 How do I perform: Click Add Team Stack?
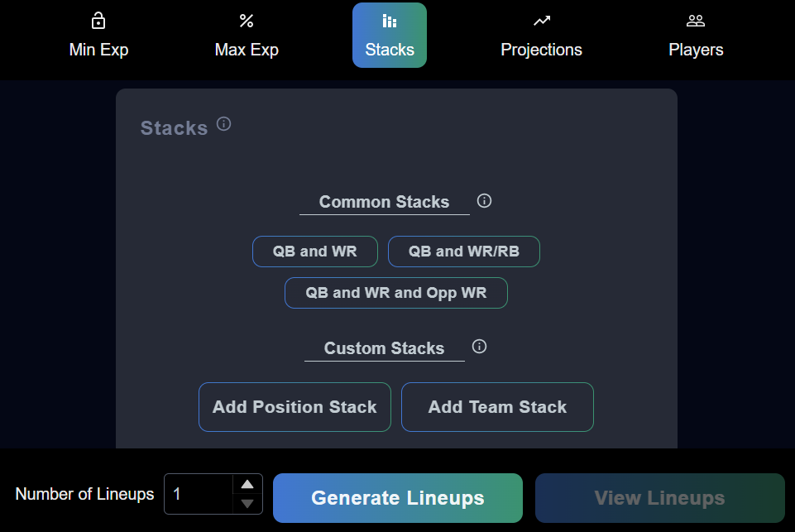tap(496, 406)
